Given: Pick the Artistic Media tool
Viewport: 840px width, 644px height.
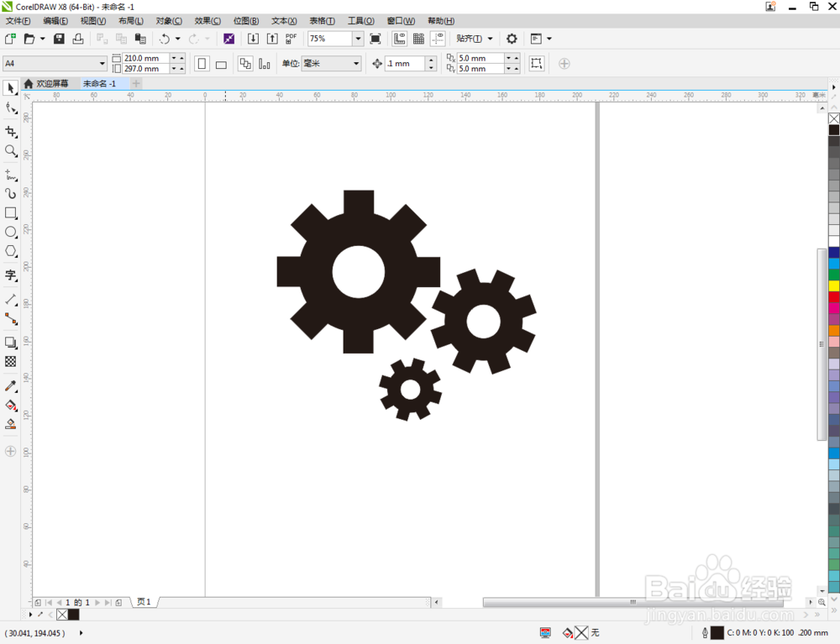Looking at the screenshot, I should pyautogui.click(x=11, y=193).
